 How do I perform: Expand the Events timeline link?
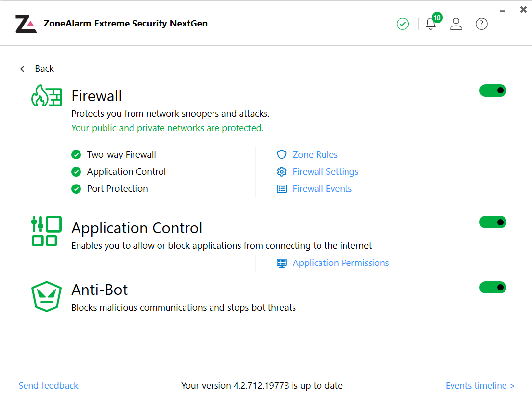click(x=480, y=385)
